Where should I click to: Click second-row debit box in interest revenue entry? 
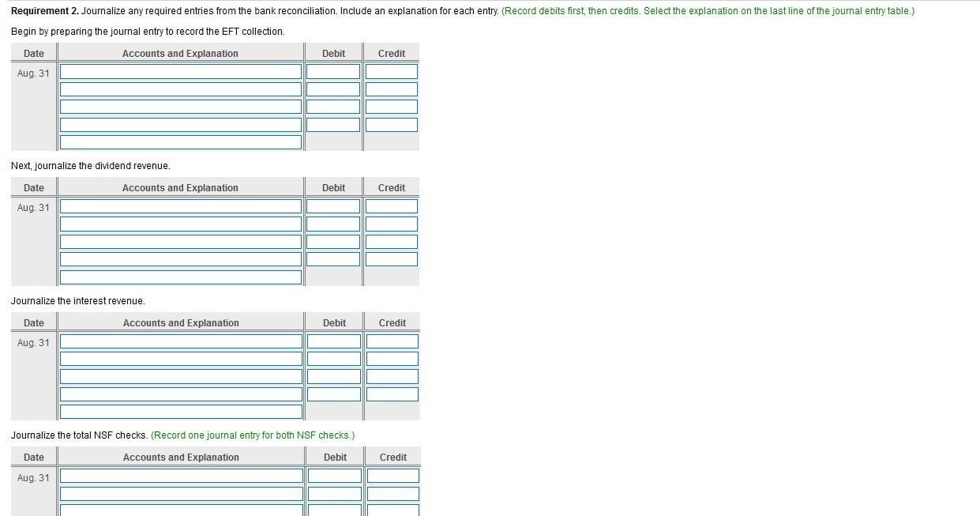click(334, 359)
